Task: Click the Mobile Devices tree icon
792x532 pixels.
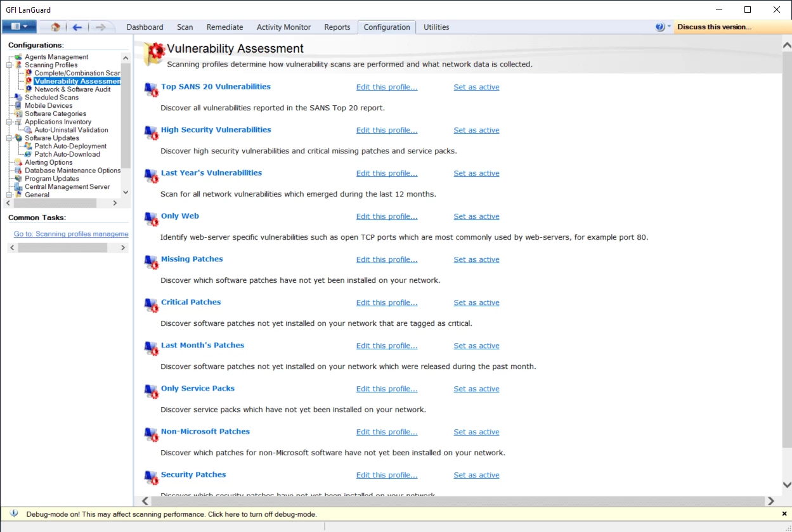Action: (x=18, y=106)
